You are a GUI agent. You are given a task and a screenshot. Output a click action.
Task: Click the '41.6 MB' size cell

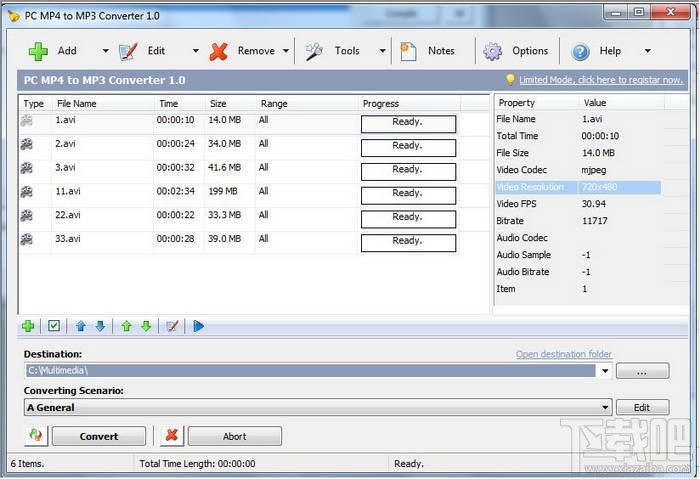[225, 167]
